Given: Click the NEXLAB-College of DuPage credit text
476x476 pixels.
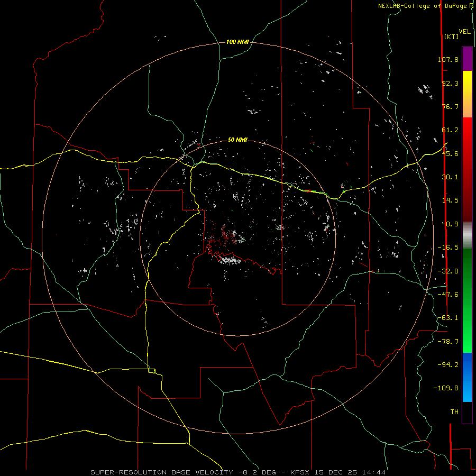Looking at the screenshot, I should point(425,6).
